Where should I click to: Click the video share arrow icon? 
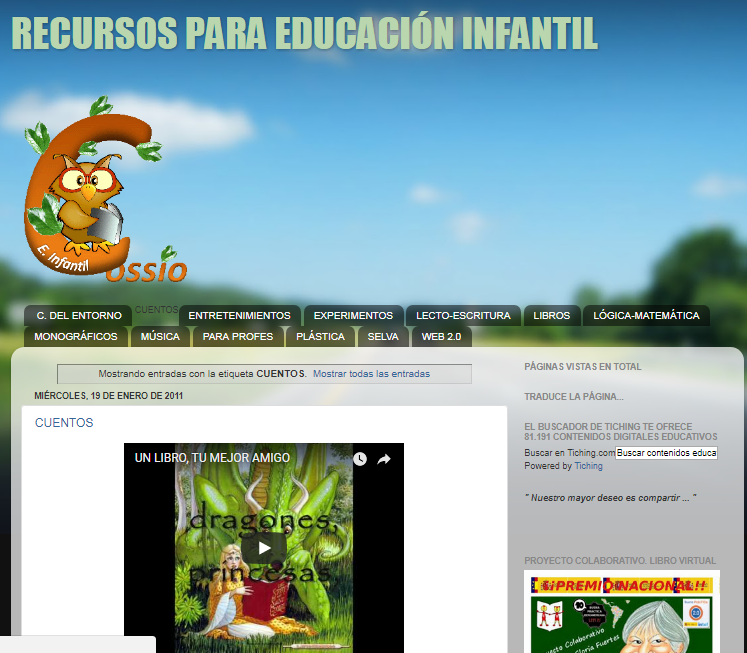(384, 459)
